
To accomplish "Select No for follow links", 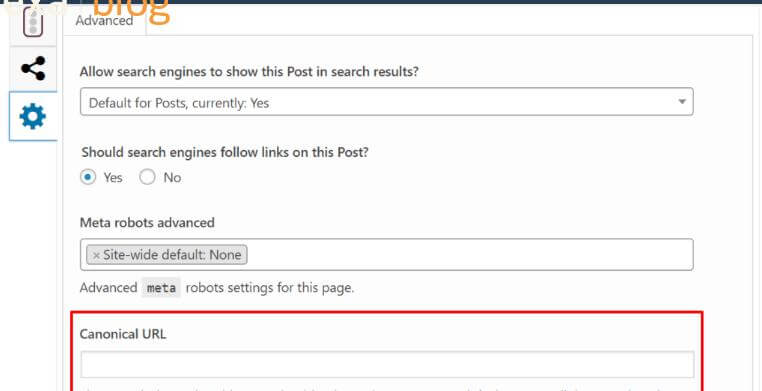I will [x=147, y=177].
